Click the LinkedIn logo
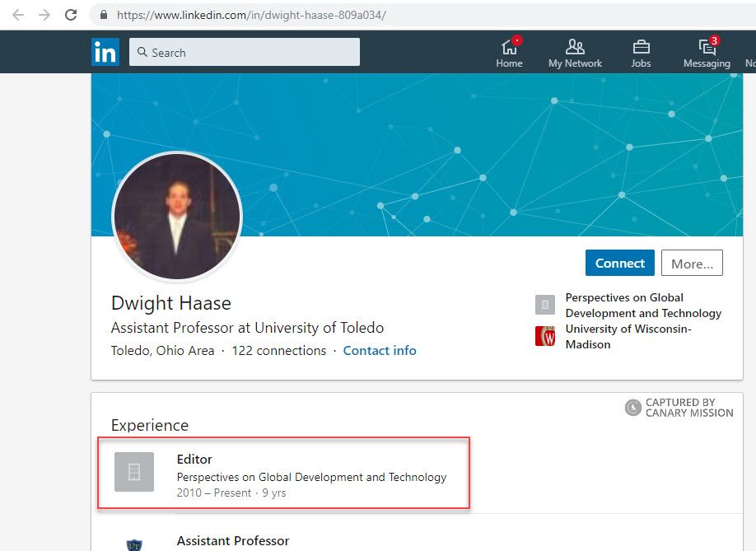 tap(105, 51)
